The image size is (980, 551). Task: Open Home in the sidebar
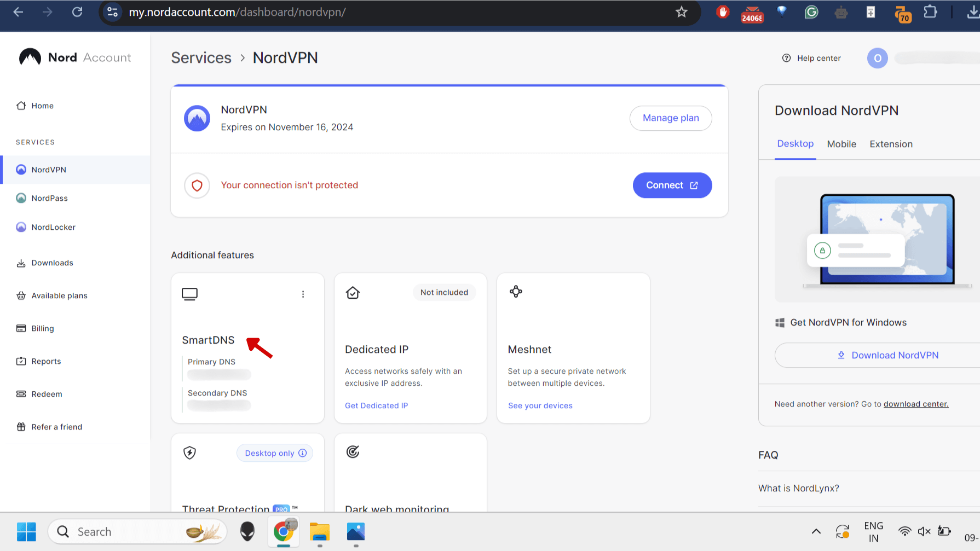(x=35, y=106)
